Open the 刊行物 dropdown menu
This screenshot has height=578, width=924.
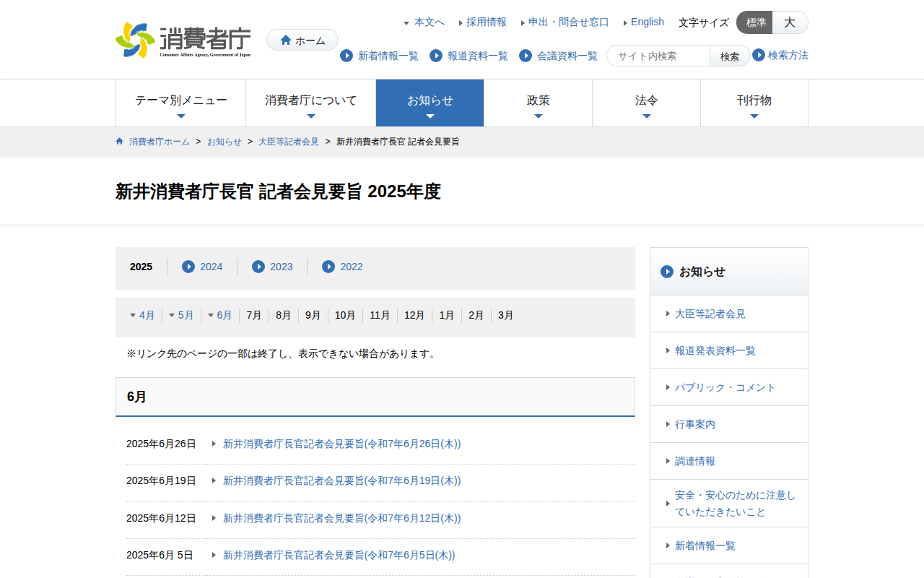click(754, 102)
